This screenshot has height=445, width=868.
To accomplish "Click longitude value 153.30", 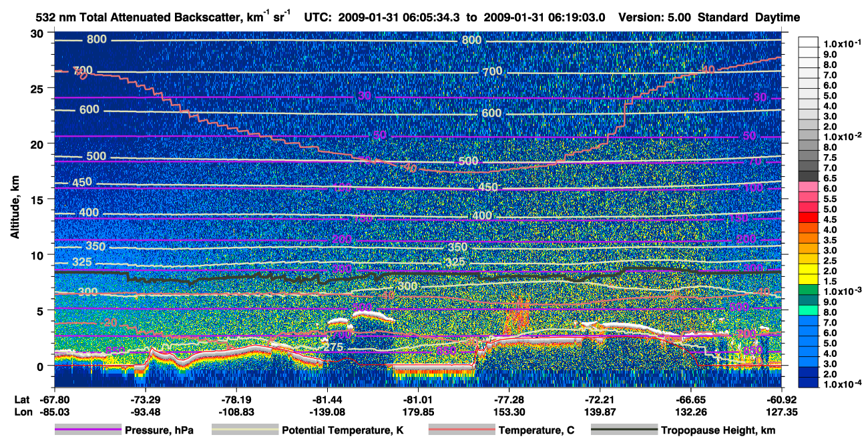I will 509,412.
